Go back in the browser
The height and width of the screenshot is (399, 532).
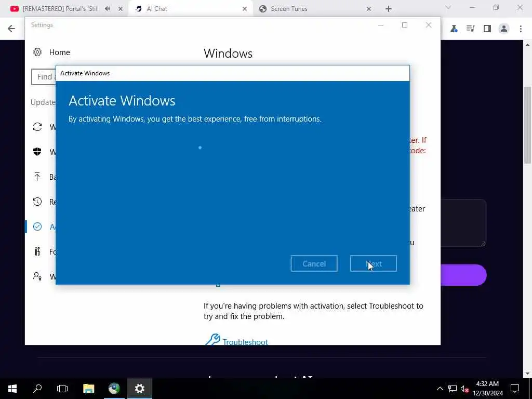coord(11,29)
